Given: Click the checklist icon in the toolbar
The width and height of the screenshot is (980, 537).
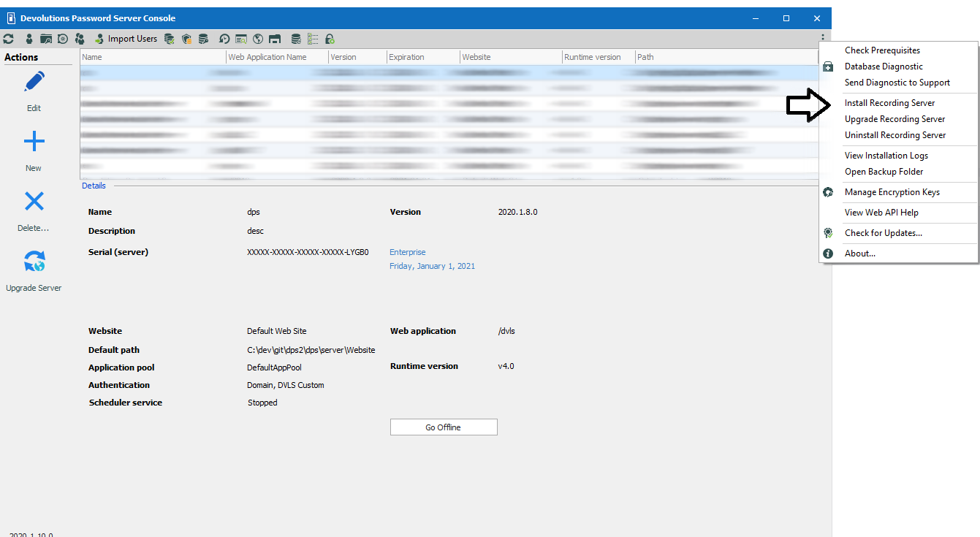Looking at the screenshot, I should (x=313, y=39).
